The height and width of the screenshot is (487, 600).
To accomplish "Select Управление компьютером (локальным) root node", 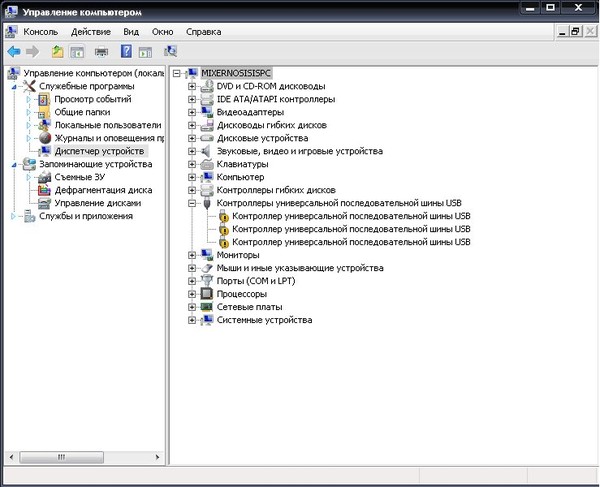I will [94, 73].
